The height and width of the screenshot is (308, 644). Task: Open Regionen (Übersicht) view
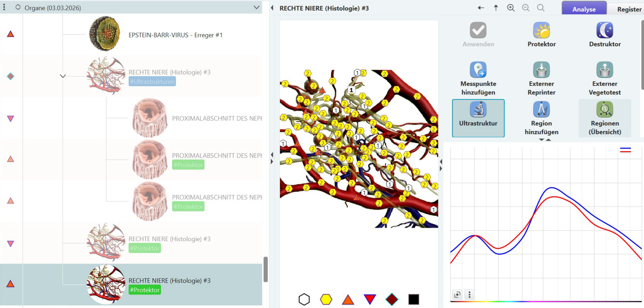605,110
